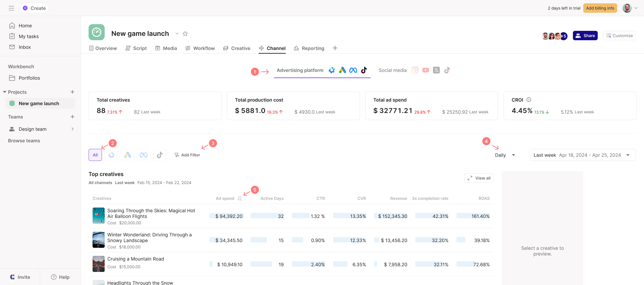Click the Share button
The height and width of the screenshot is (285, 644).
pyautogui.click(x=585, y=36)
